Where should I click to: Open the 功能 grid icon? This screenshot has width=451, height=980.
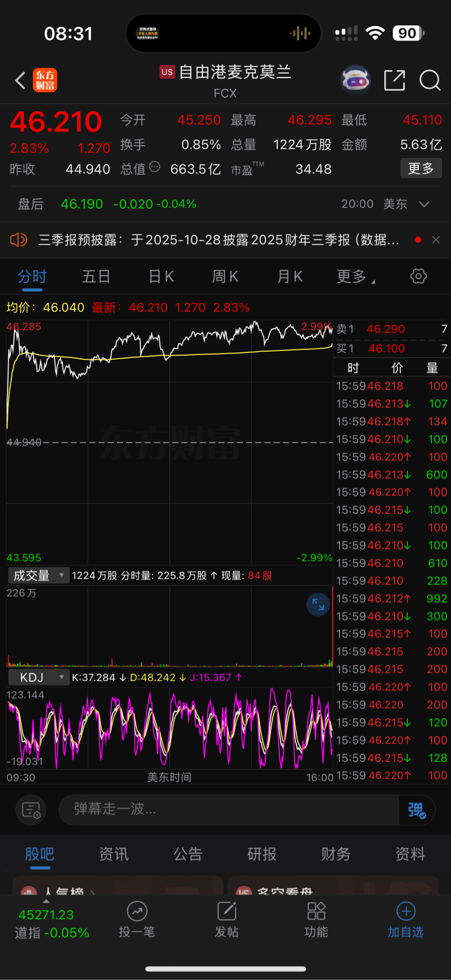click(316, 911)
